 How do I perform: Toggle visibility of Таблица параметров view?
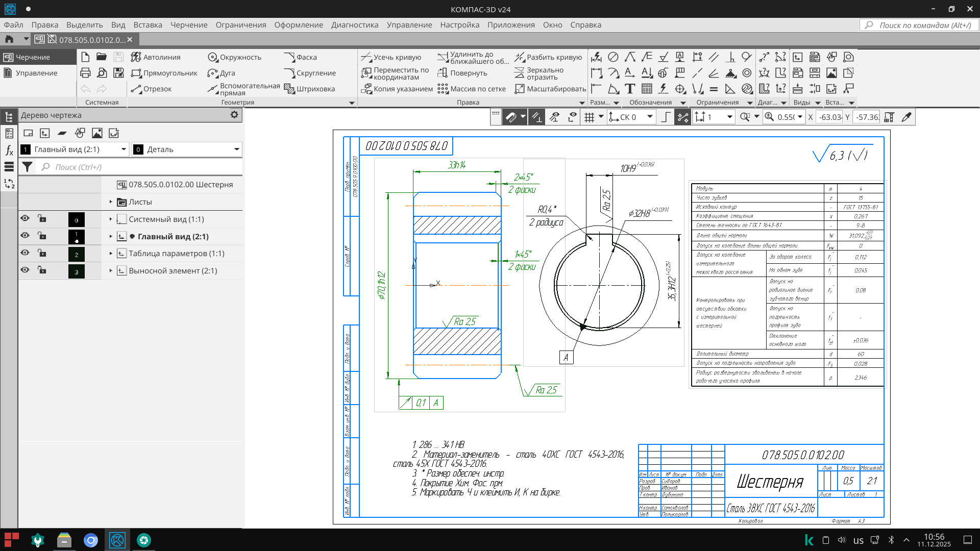click(x=25, y=253)
